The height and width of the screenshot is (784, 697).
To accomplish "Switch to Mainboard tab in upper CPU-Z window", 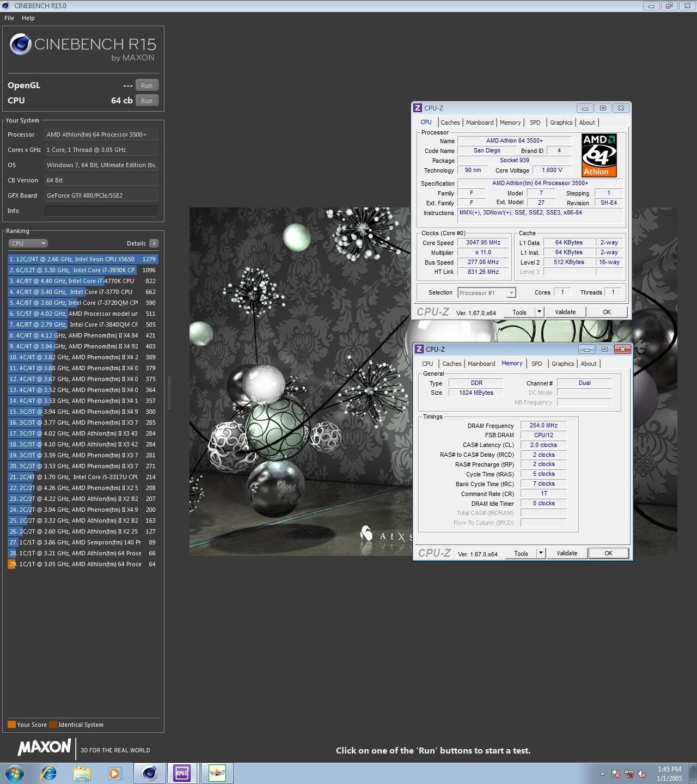I will point(480,122).
